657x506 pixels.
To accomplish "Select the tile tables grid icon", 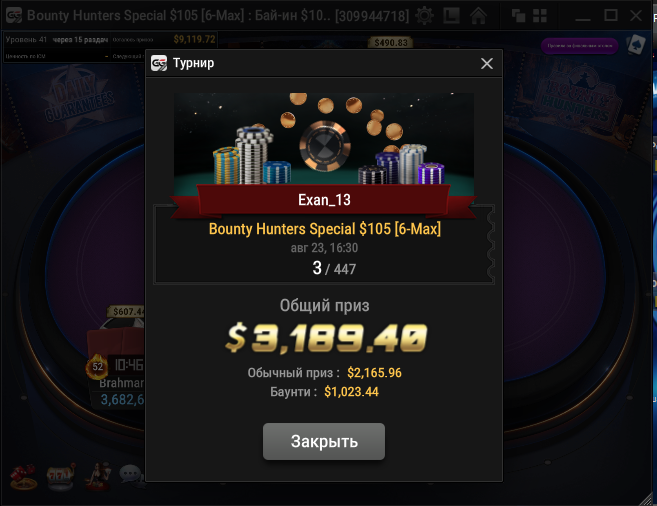I will tap(540, 16).
